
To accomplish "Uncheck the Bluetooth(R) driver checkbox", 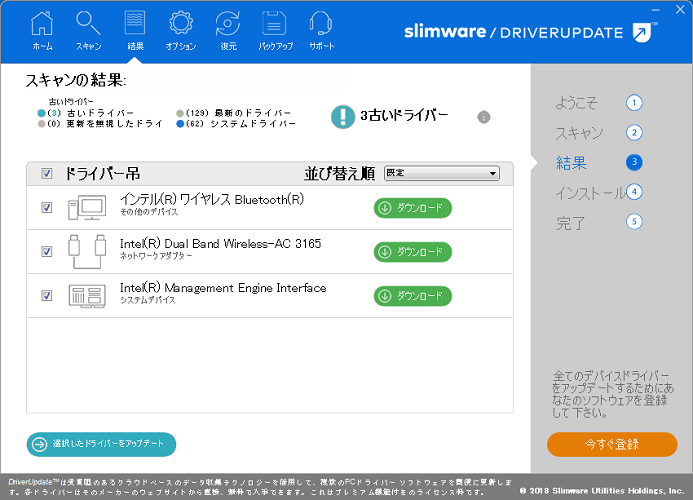I will (46, 207).
